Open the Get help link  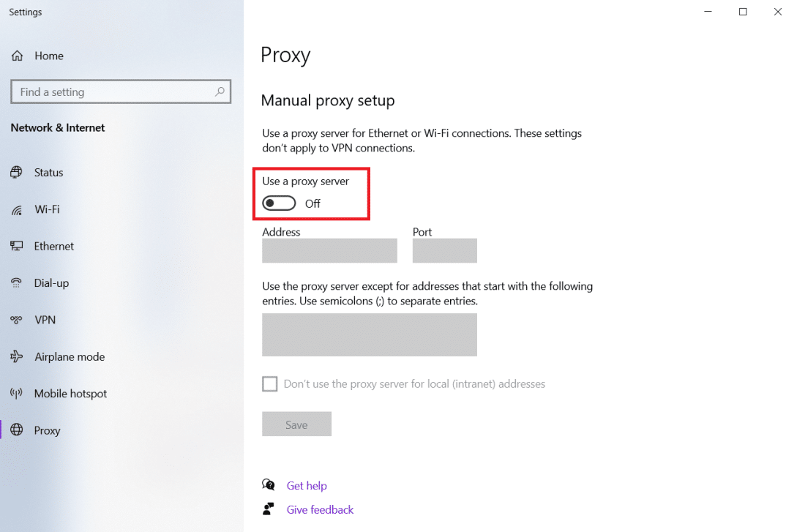307,485
